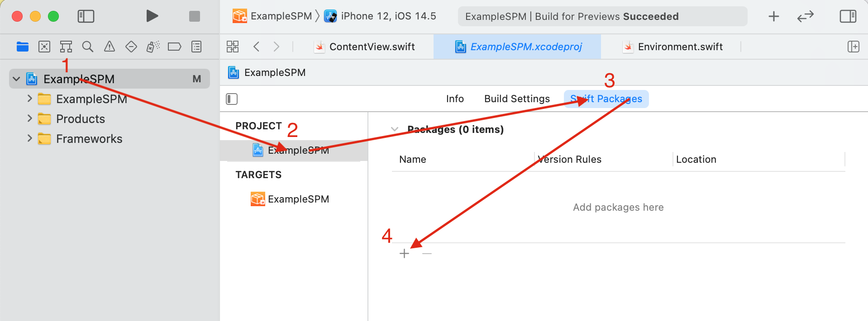The width and height of the screenshot is (868, 321).
Task: Open the Library with plus button
Action: [774, 17]
